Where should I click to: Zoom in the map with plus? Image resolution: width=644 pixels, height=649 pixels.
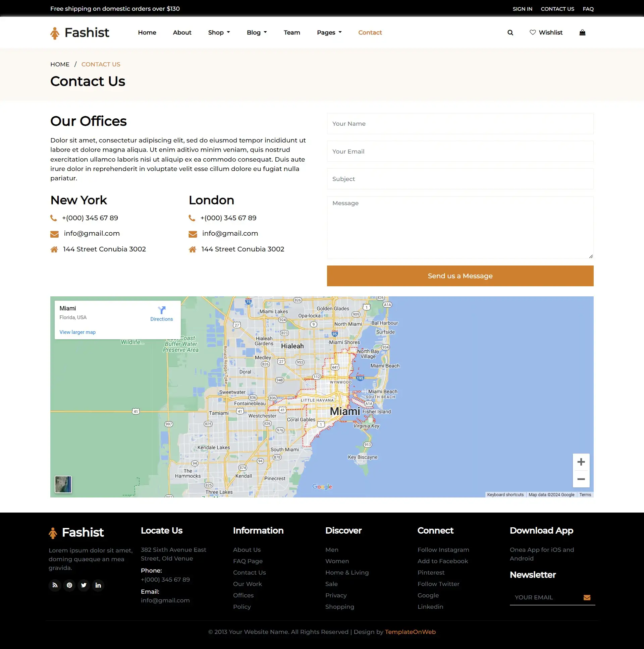581,462
